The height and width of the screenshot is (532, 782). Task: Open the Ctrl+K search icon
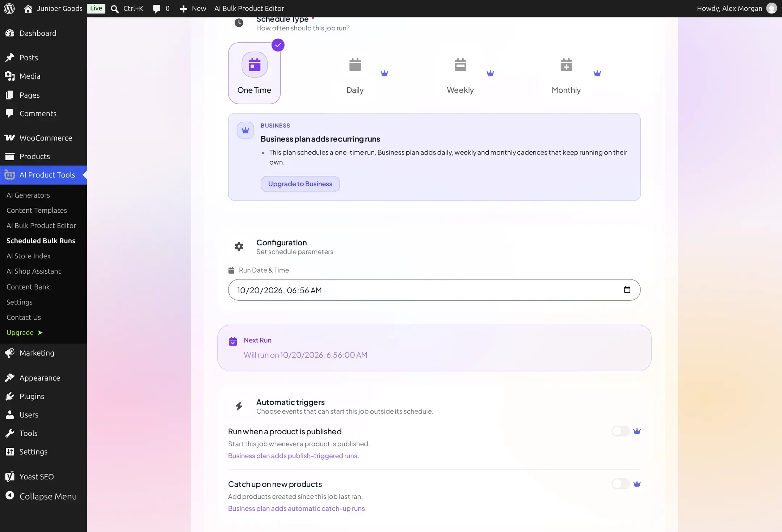115,9
